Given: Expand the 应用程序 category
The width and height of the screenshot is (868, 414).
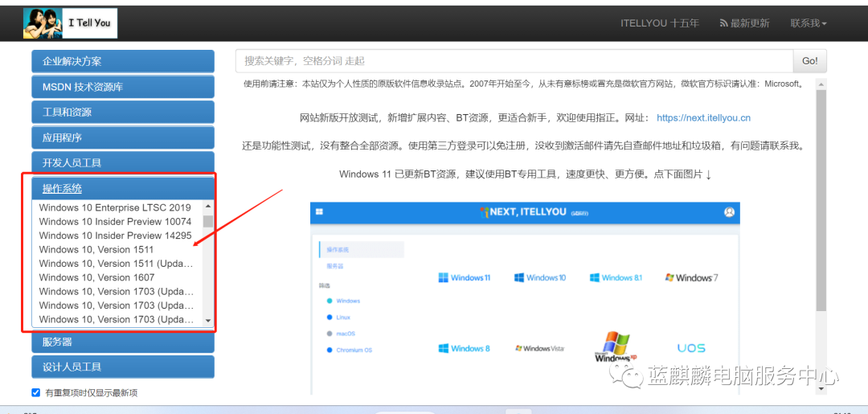Looking at the screenshot, I should coord(123,137).
